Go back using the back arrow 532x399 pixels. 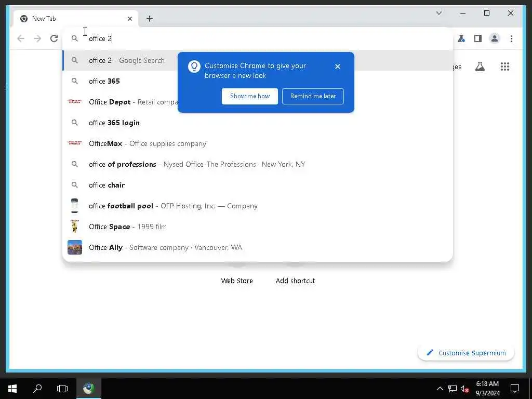pyautogui.click(x=21, y=38)
